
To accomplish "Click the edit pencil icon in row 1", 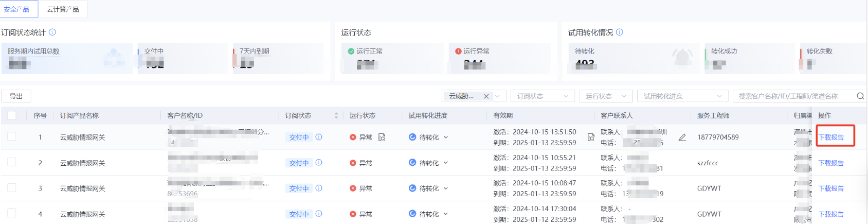I will click(682, 137).
